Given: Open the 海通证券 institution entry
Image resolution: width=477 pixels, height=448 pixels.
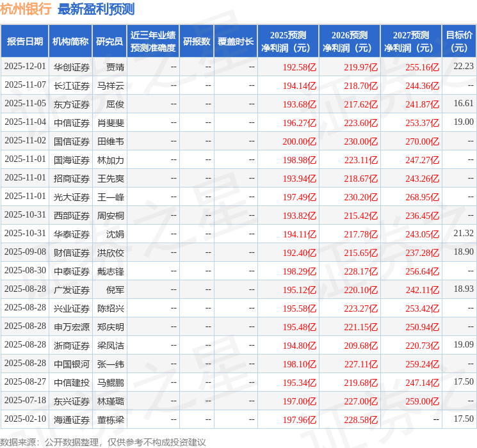Looking at the screenshot, I should pyautogui.click(x=71, y=419).
